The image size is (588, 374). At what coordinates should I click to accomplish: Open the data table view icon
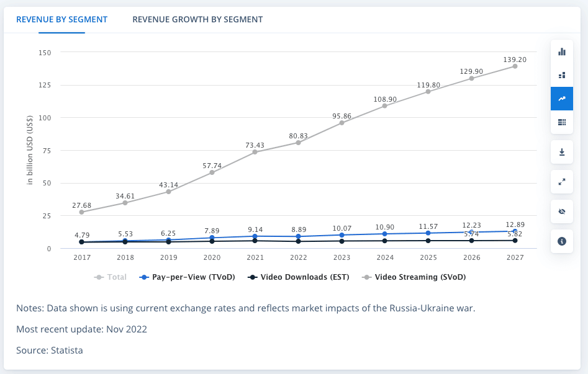coord(561,122)
